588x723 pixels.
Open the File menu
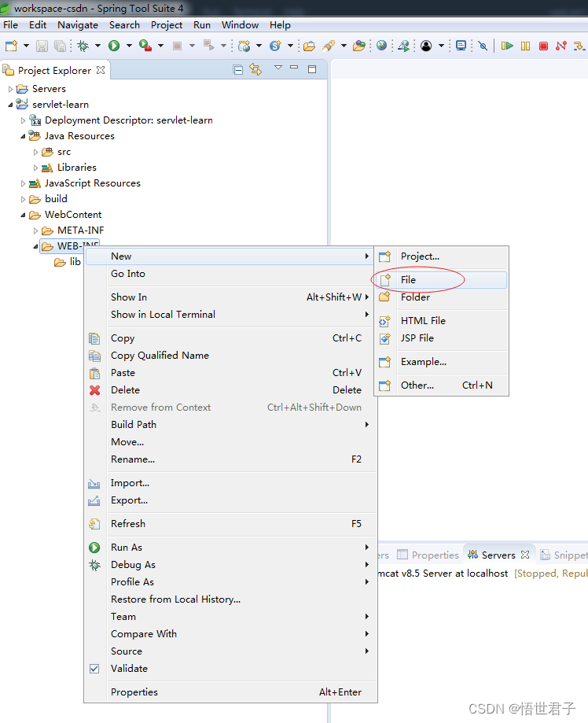pyautogui.click(x=10, y=25)
